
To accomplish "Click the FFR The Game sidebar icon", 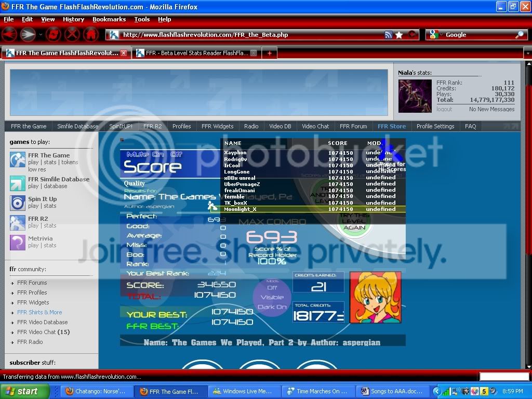I will [x=18, y=159].
